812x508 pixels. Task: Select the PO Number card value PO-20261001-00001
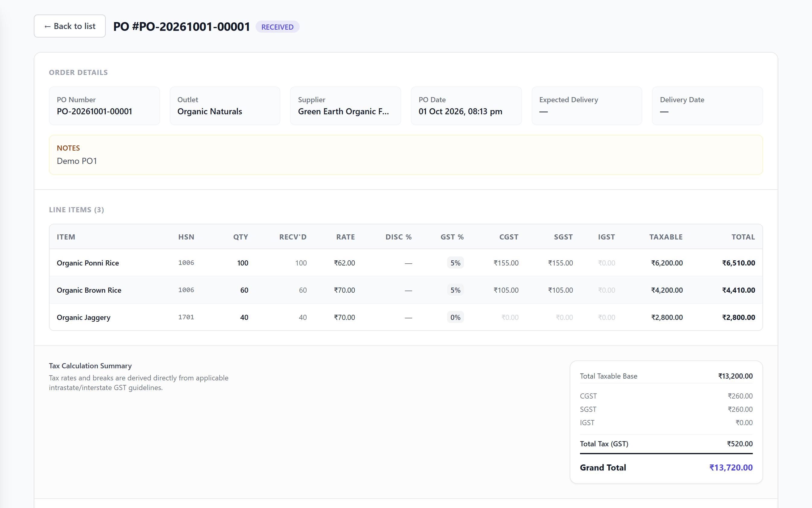coord(94,111)
